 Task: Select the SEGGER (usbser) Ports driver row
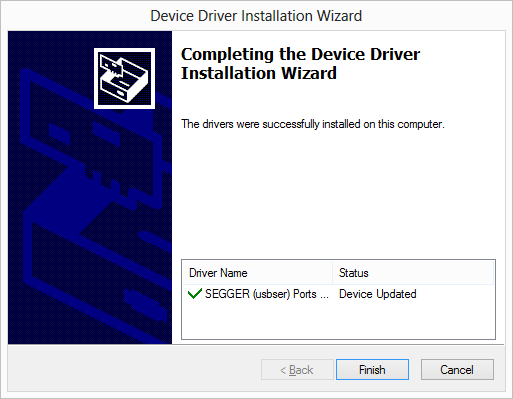pyautogui.click(x=338, y=294)
